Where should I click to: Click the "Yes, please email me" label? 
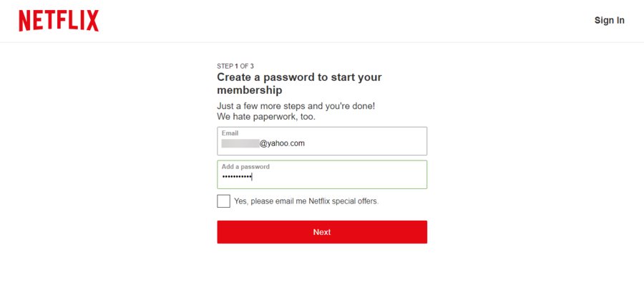coord(270,201)
